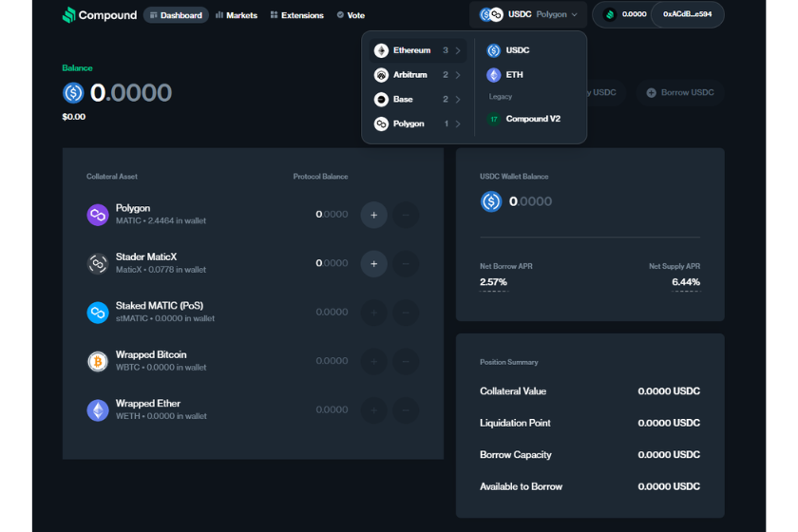This screenshot has width=798, height=532.
Task: Click the Dashboard tab icon
Action: coord(153,15)
